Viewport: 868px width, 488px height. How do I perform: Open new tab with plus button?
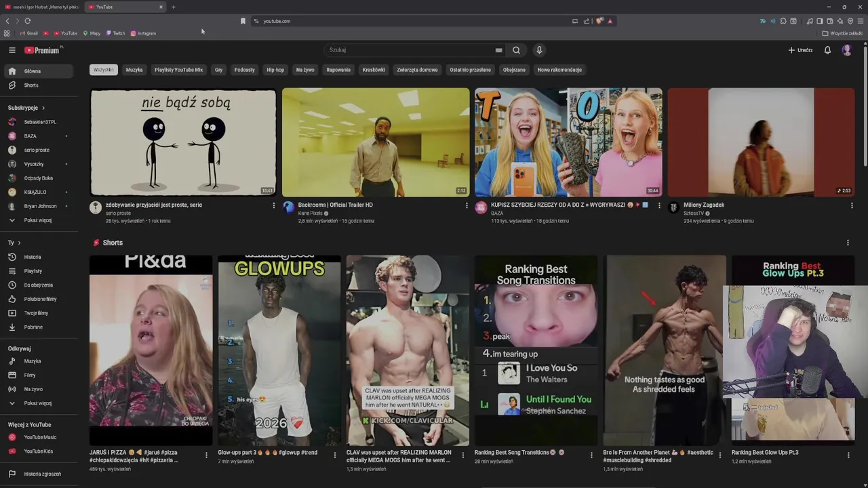(x=173, y=7)
